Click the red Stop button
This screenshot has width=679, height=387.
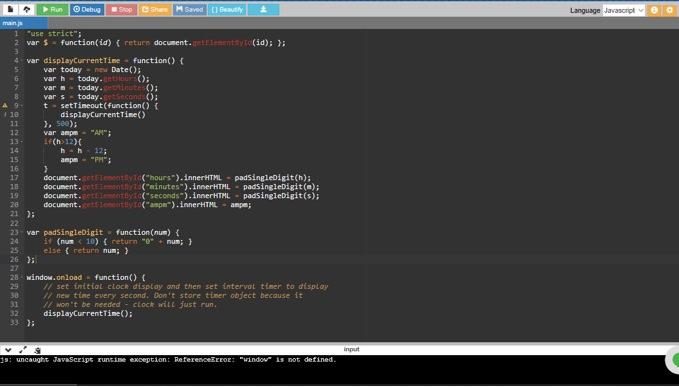tap(122, 9)
